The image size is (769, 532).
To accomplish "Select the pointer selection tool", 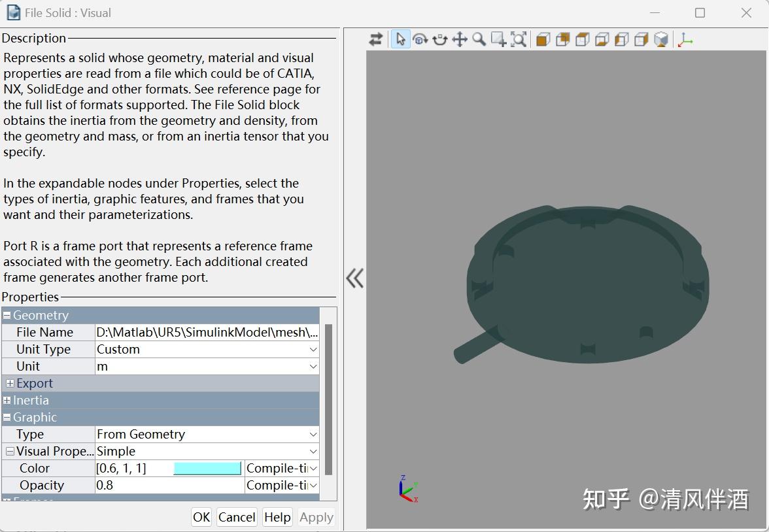I will [x=400, y=39].
